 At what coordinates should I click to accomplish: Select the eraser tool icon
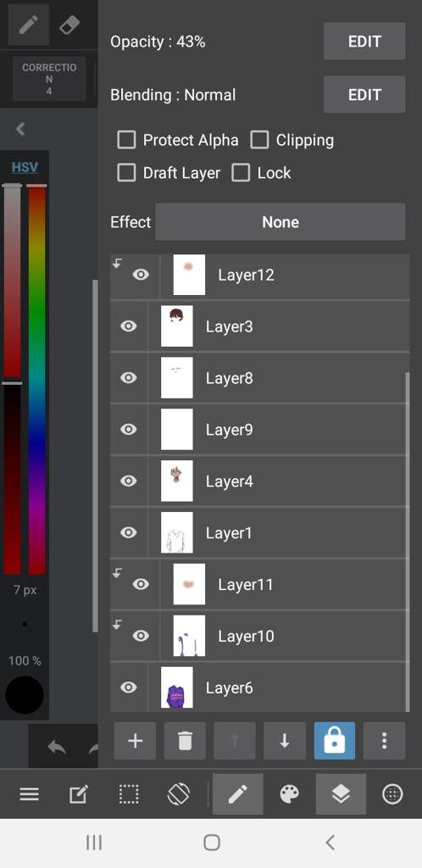69,25
